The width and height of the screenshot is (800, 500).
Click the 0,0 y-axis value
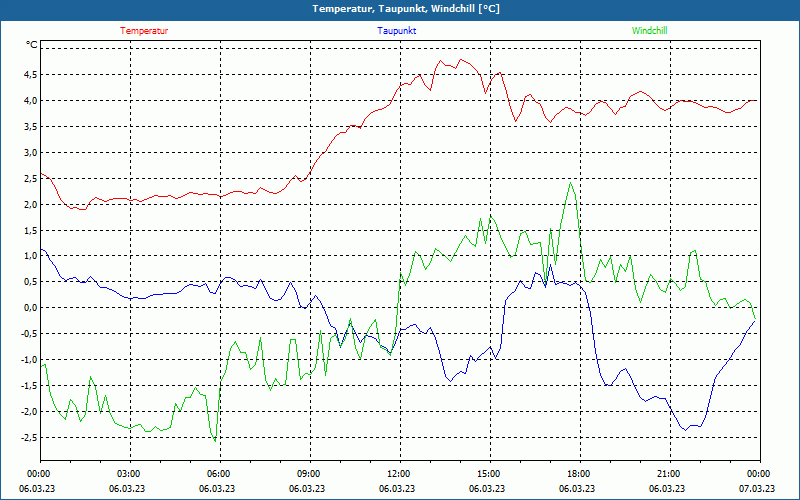(30, 308)
